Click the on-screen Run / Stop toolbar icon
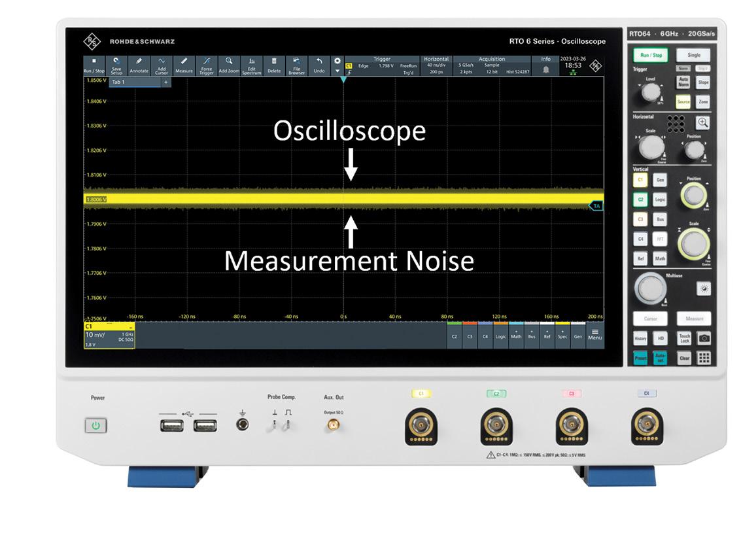 click(94, 65)
